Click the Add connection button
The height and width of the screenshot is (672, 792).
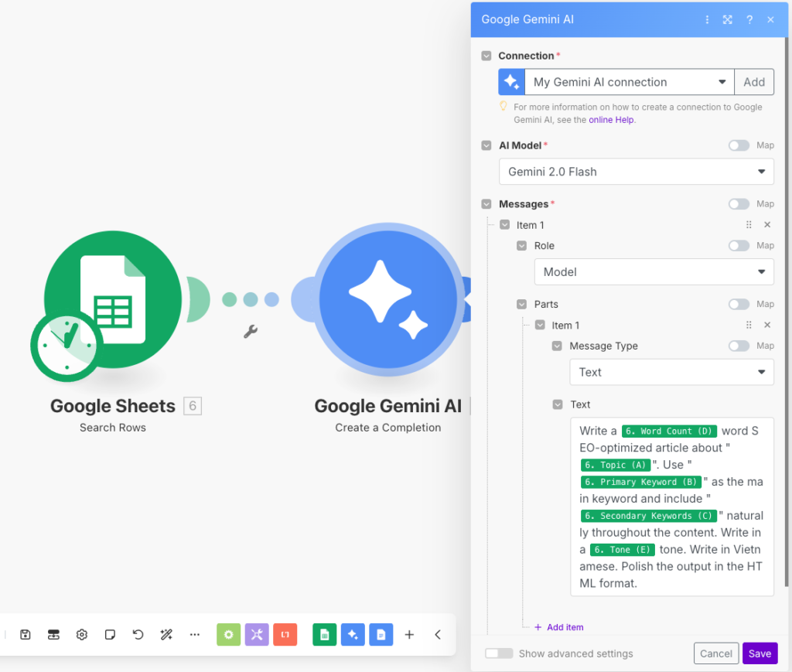(x=754, y=82)
